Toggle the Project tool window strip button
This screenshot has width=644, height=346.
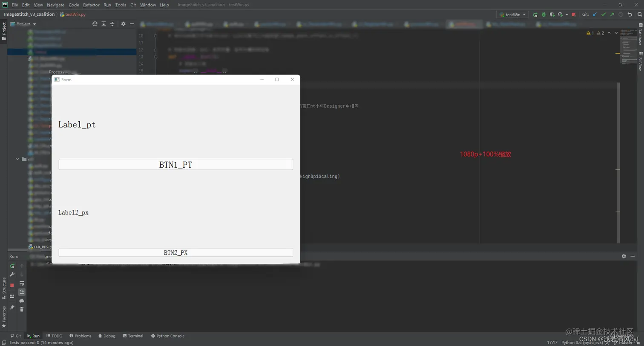4,31
